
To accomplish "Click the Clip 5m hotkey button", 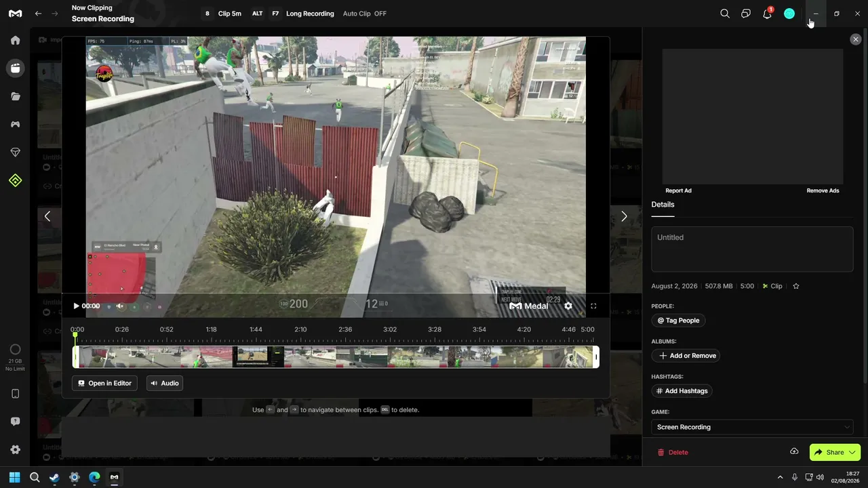I will 222,14.
